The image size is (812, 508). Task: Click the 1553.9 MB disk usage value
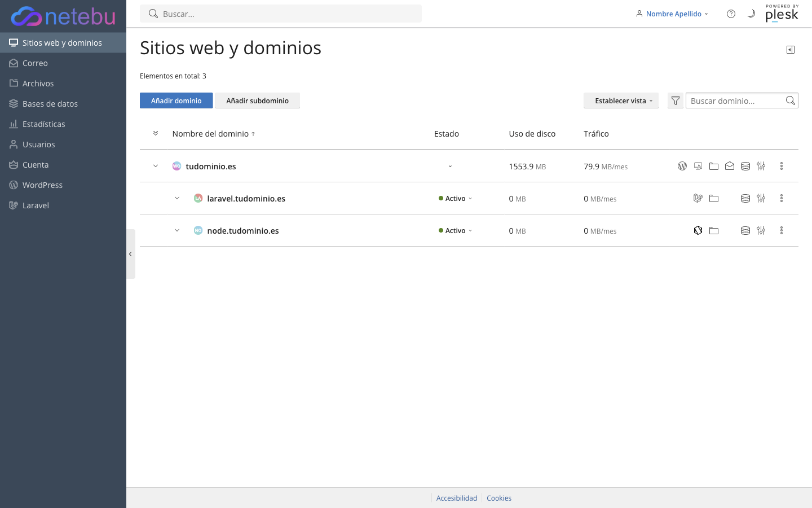(527, 167)
